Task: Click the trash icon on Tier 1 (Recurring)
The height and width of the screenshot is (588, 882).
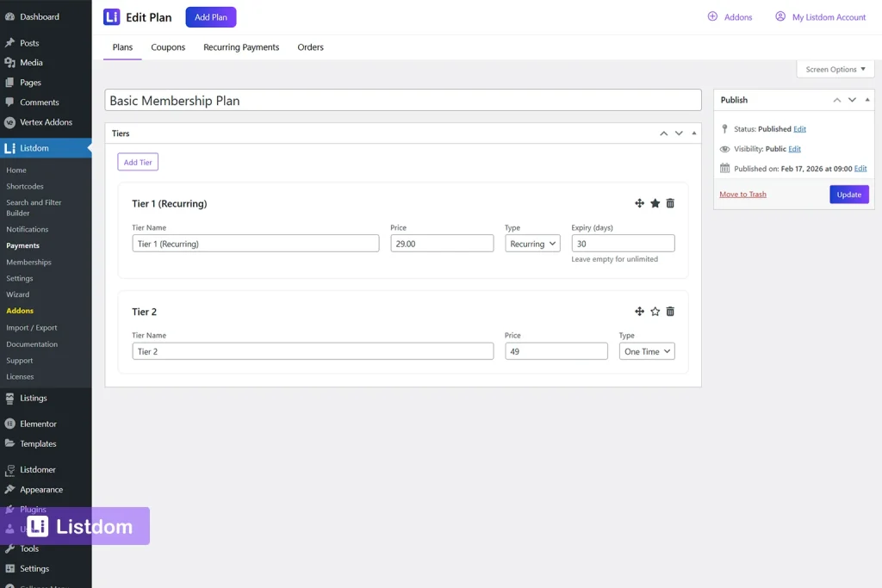Action: tap(670, 203)
